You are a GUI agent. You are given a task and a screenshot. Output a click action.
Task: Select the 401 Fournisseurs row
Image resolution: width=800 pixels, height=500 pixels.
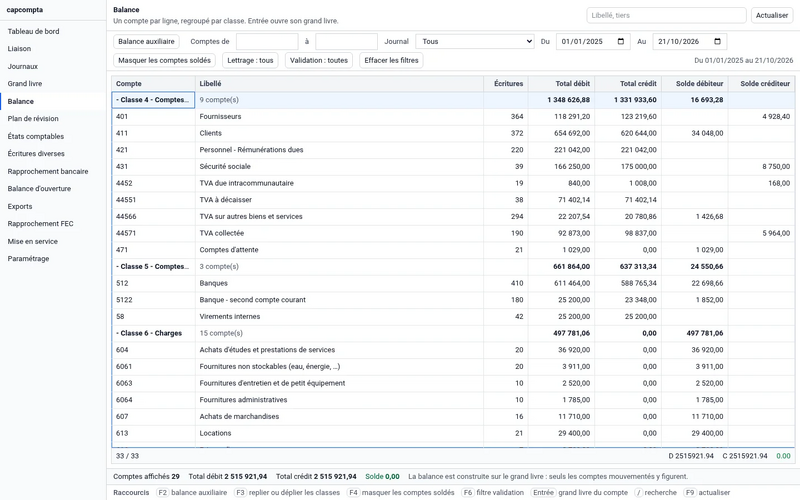453,116
